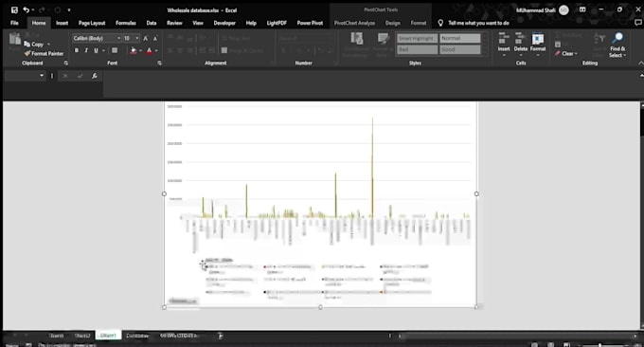
Task: Open the LightPDF tab
Action: tap(277, 23)
